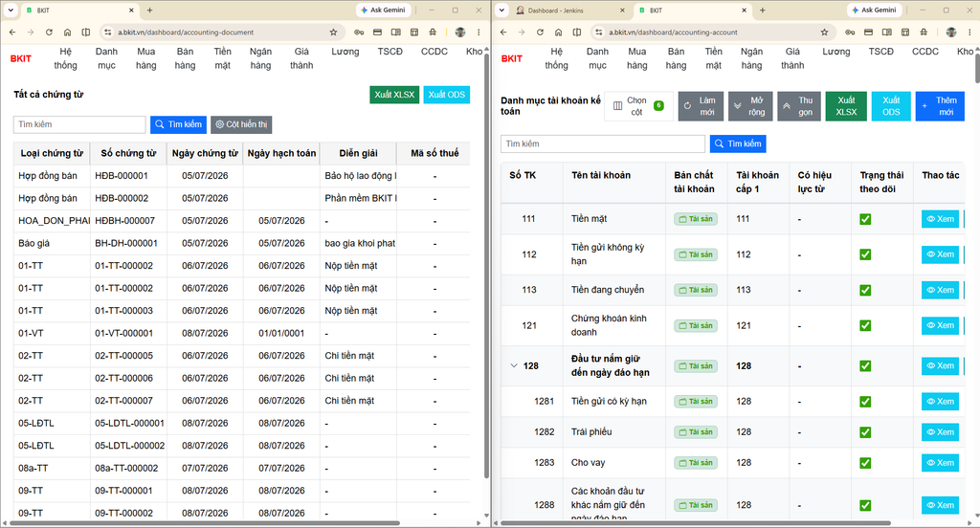Open Cột hiển thị column settings

coord(241,124)
